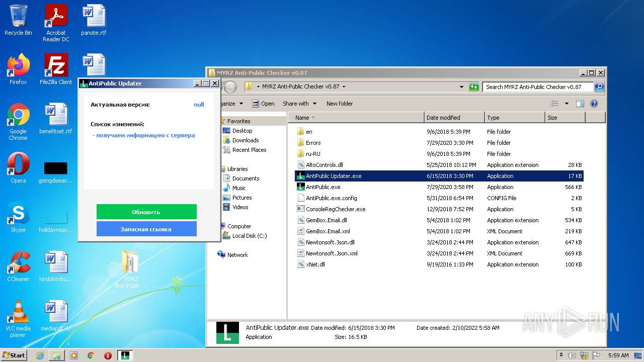Open FileZilla Client desktop shortcut
Image resolution: width=644 pixels, height=362 pixels.
(x=56, y=69)
